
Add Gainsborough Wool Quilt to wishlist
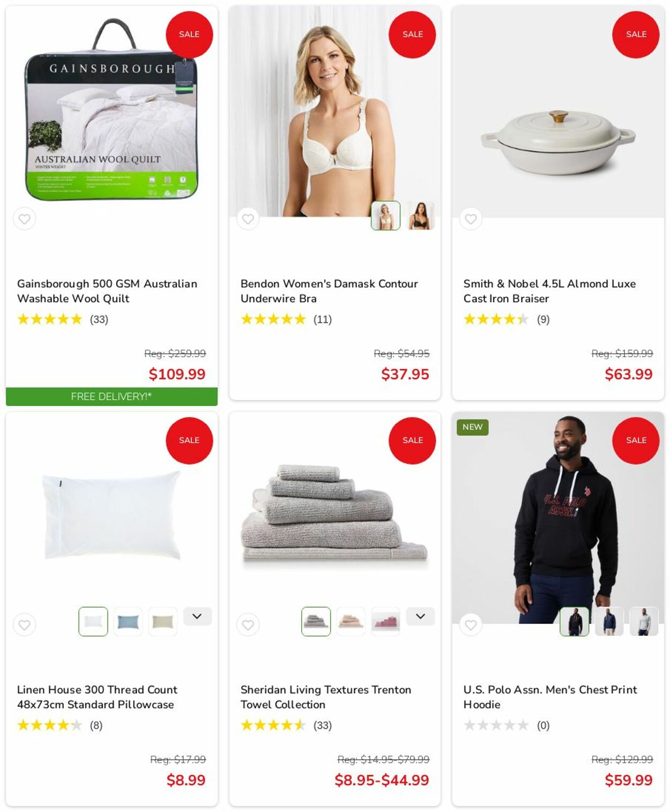click(25, 219)
